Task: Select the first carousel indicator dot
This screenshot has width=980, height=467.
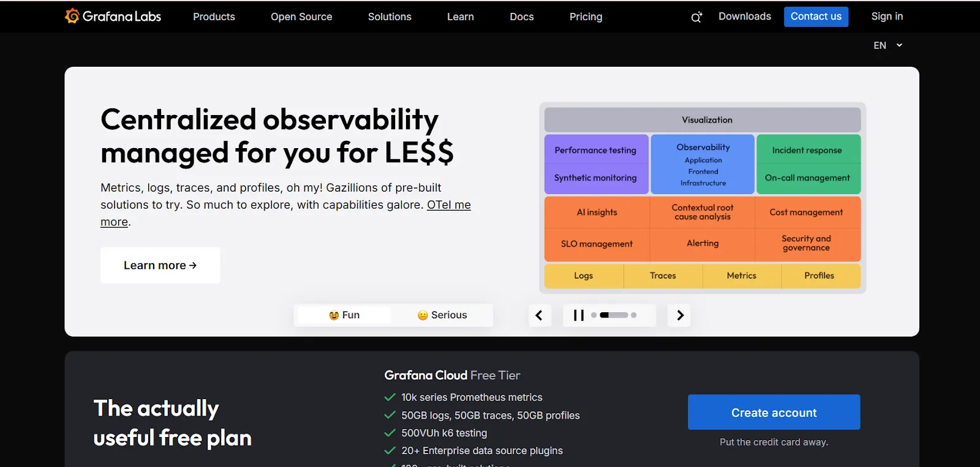Action: click(594, 315)
